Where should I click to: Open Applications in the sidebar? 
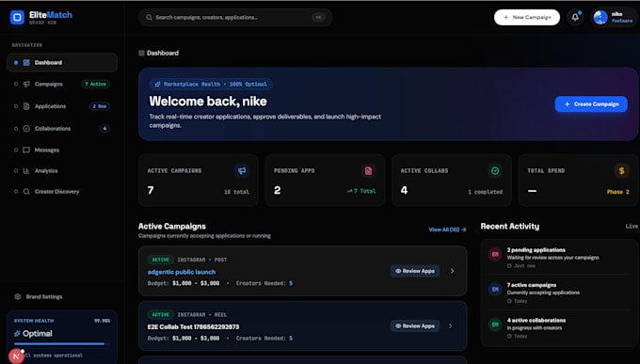click(x=62, y=106)
